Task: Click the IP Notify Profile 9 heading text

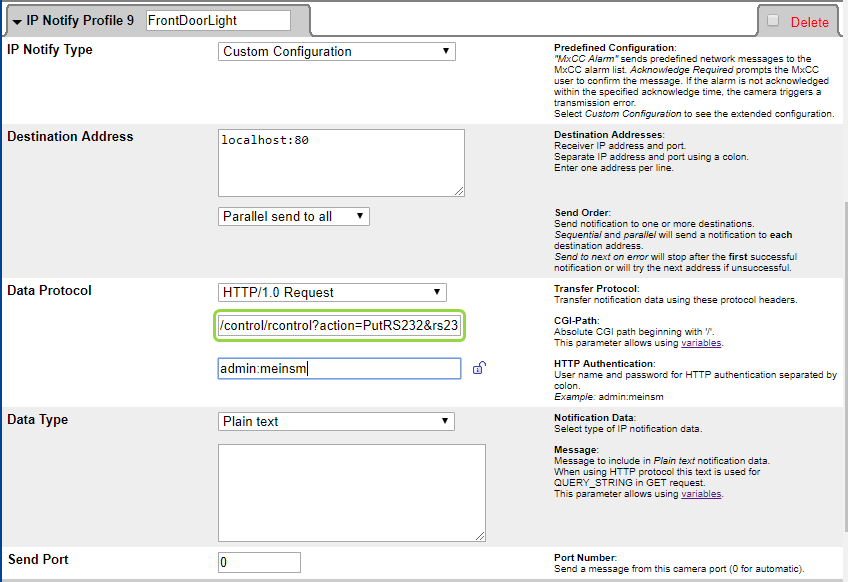Action: pos(80,21)
